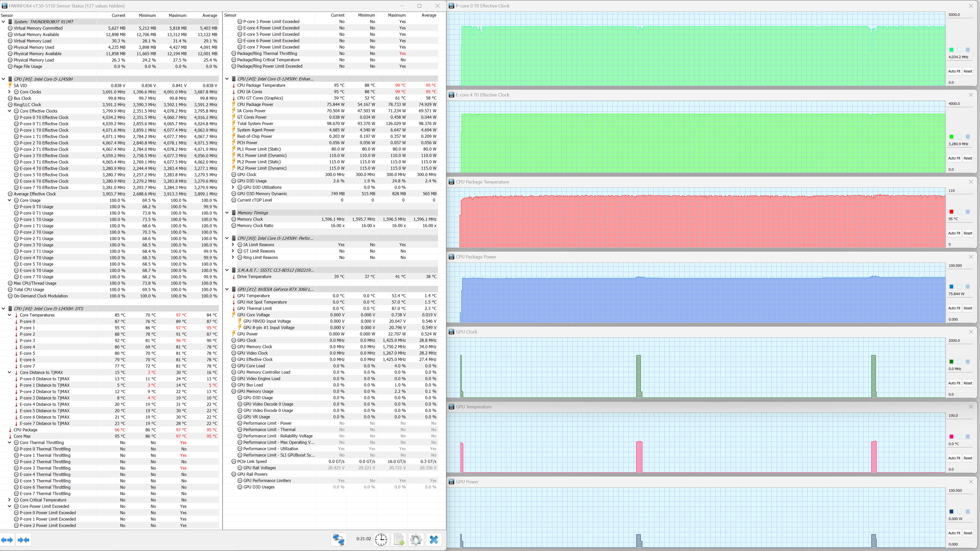Click the CPU Package Temperature thermometer icon
This screenshot has width=980, height=551.
coord(234,86)
